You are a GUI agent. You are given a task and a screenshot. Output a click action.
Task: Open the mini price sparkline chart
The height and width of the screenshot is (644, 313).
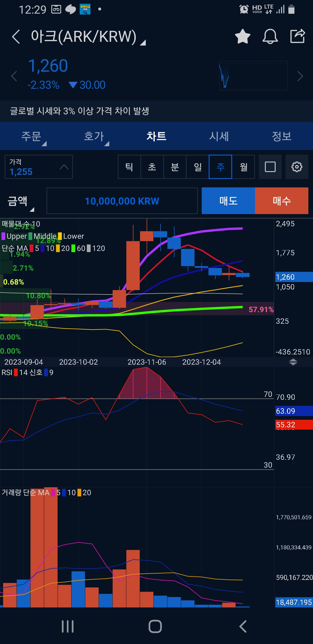(x=253, y=76)
